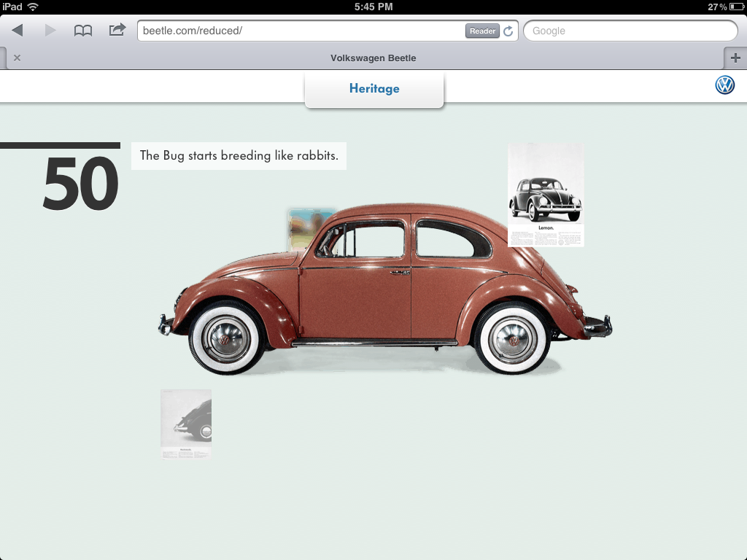The width and height of the screenshot is (747, 560).
Task: Select the Volkswagen Beetle tab
Action: pyautogui.click(x=373, y=58)
